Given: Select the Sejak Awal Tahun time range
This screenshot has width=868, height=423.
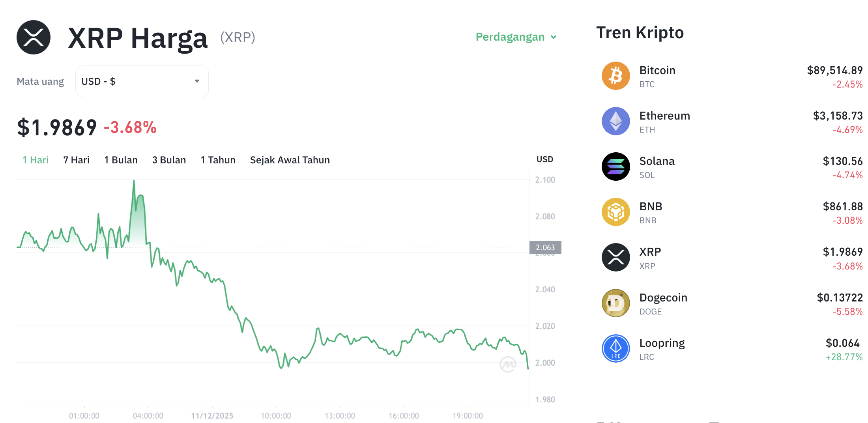Looking at the screenshot, I should [290, 160].
